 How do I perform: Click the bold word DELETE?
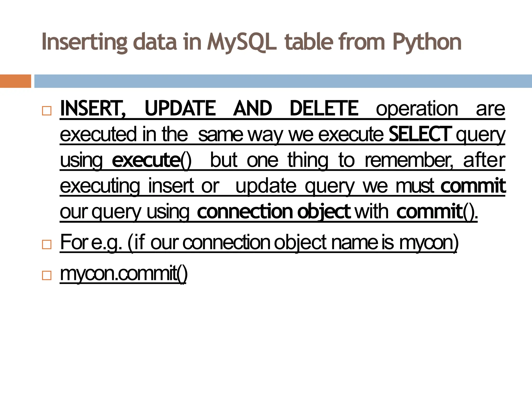324,108
